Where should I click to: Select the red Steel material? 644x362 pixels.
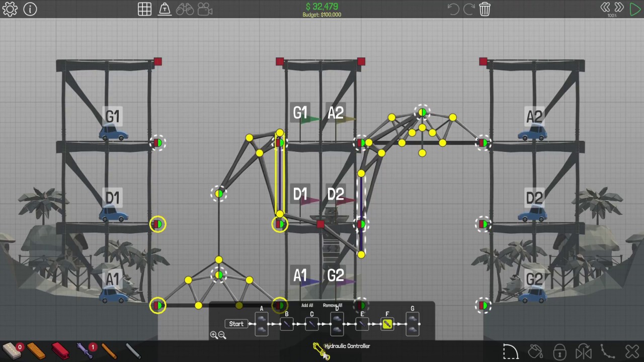pyautogui.click(x=60, y=350)
